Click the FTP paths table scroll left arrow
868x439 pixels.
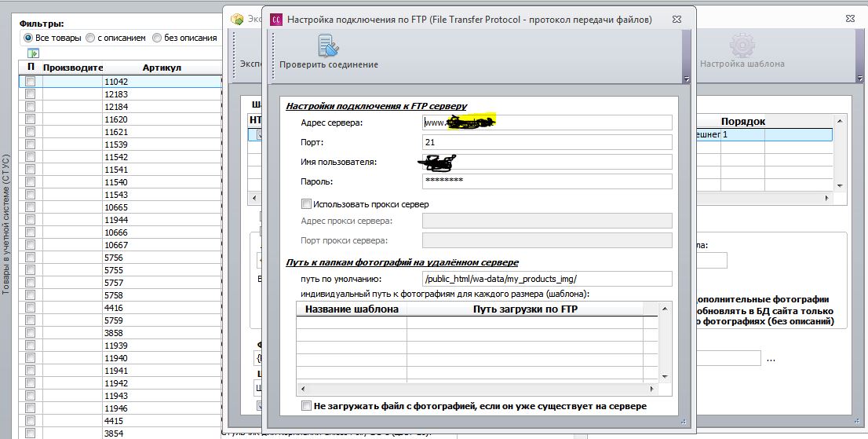coord(302,389)
